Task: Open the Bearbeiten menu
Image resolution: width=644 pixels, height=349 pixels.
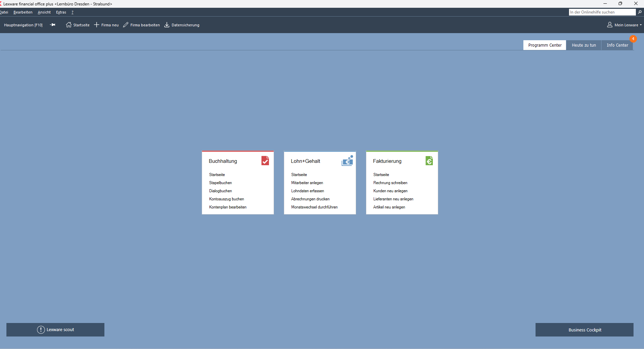Action: coord(23,12)
